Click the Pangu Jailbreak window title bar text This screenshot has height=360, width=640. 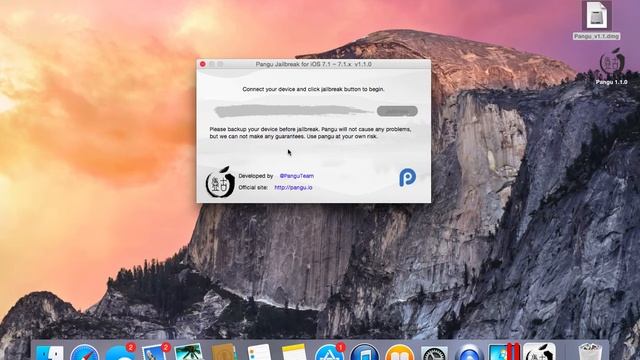313,64
